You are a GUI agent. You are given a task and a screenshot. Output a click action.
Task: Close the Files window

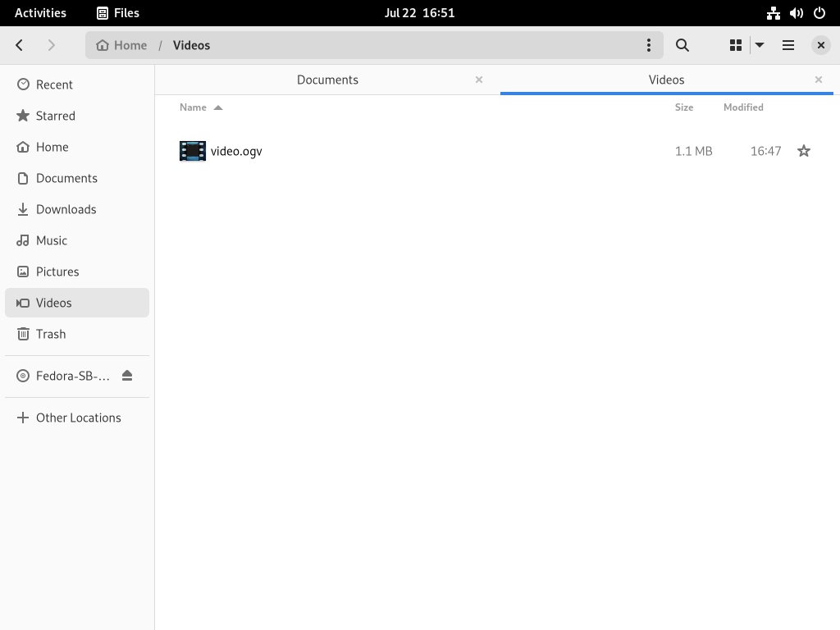coord(820,45)
